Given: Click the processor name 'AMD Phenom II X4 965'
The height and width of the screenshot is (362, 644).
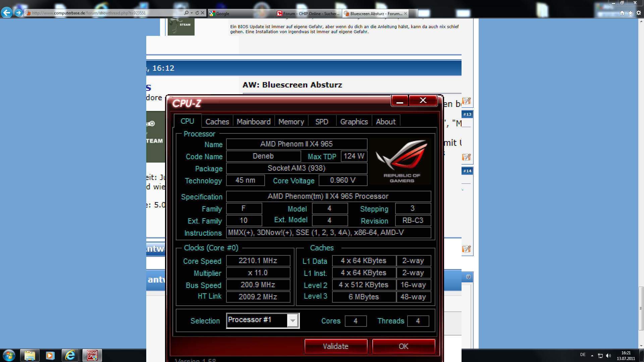Looking at the screenshot, I should point(297,144).
